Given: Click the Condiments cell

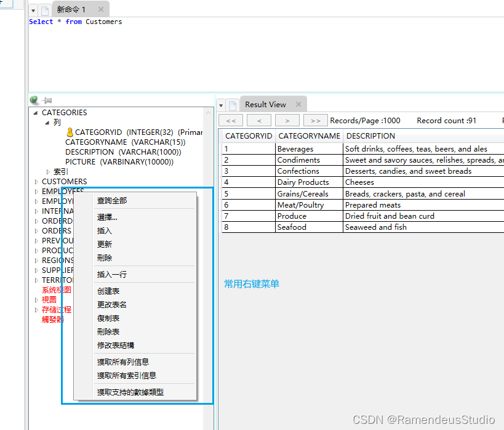Looking at the screenshot, I should point(309,160).
